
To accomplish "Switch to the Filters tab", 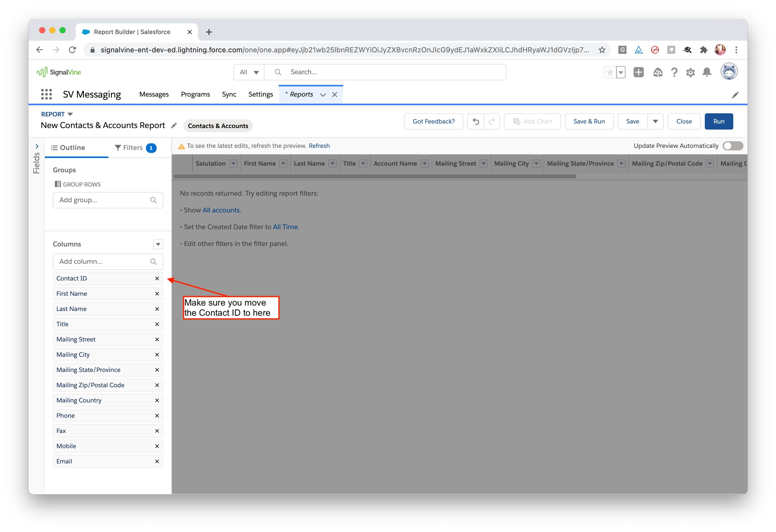I will pos(135,148).
